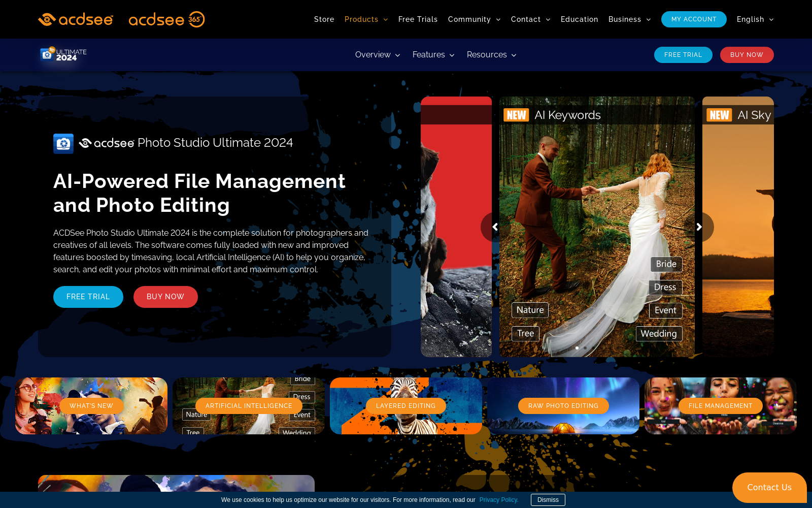Select the second carousel pagination dot

click(585, 348)
